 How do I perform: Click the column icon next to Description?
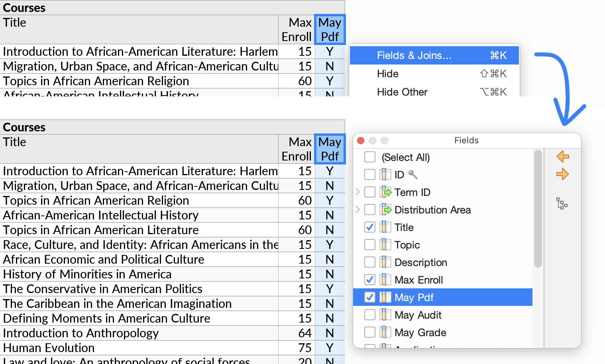point(385,262)
